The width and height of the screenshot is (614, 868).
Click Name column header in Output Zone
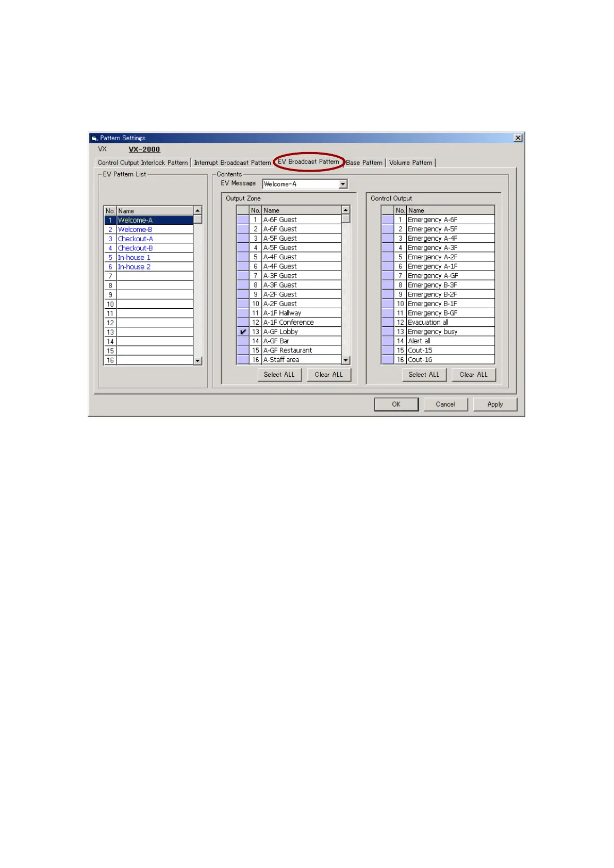302,210
